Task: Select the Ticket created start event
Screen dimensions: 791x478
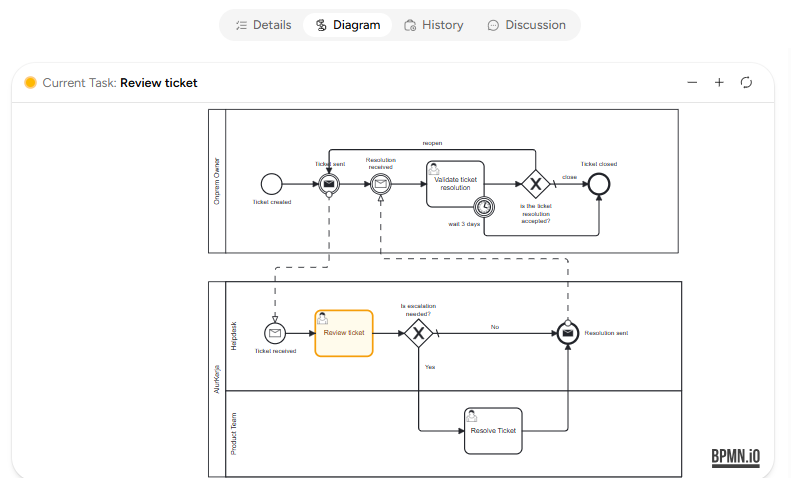Action: click(x=271, y=184)
